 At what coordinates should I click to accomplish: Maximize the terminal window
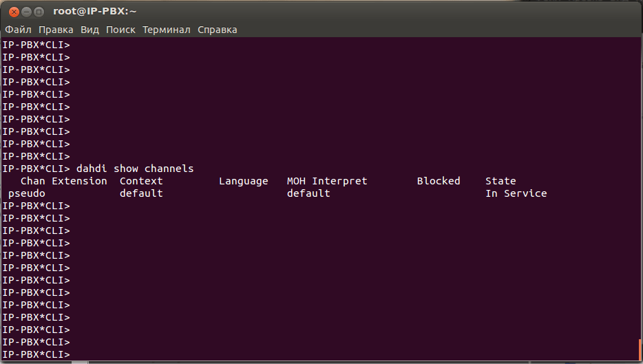39,12
